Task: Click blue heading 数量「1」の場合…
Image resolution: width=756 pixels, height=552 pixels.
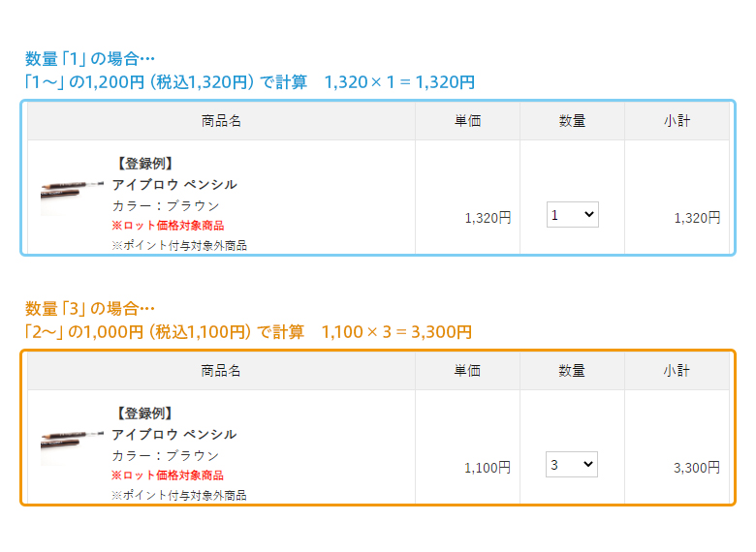Action: (x=90, y=58)
